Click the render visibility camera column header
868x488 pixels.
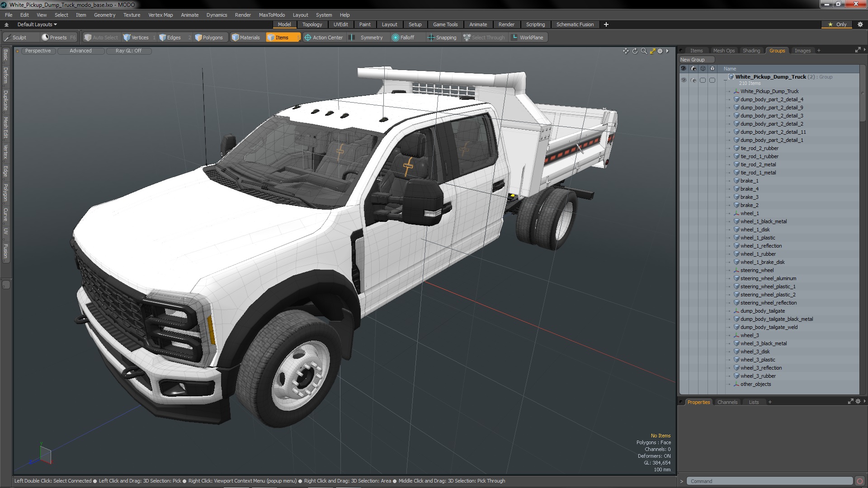click(x=693, y=69)
